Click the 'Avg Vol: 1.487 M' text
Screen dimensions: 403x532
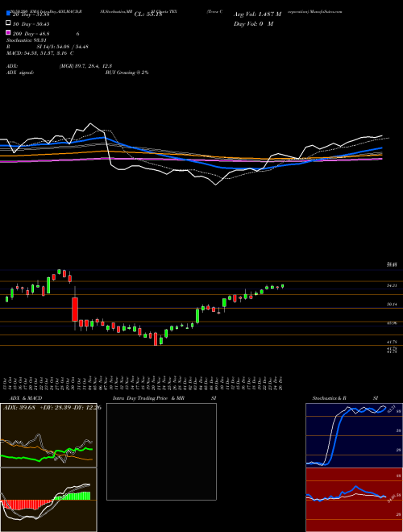[257, 15]
